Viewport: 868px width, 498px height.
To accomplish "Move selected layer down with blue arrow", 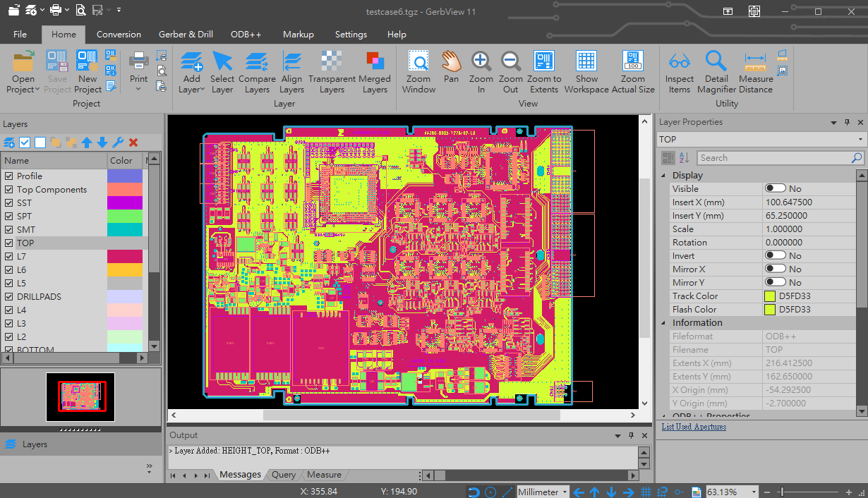I will 102,142.
